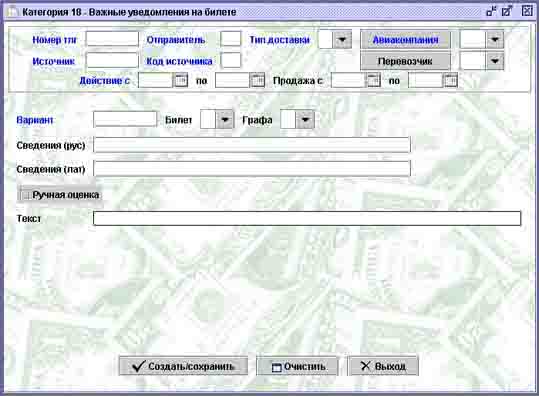The image size is (539, 396).
Task: Focus the Продажа по date field
Action: (426, 80)
